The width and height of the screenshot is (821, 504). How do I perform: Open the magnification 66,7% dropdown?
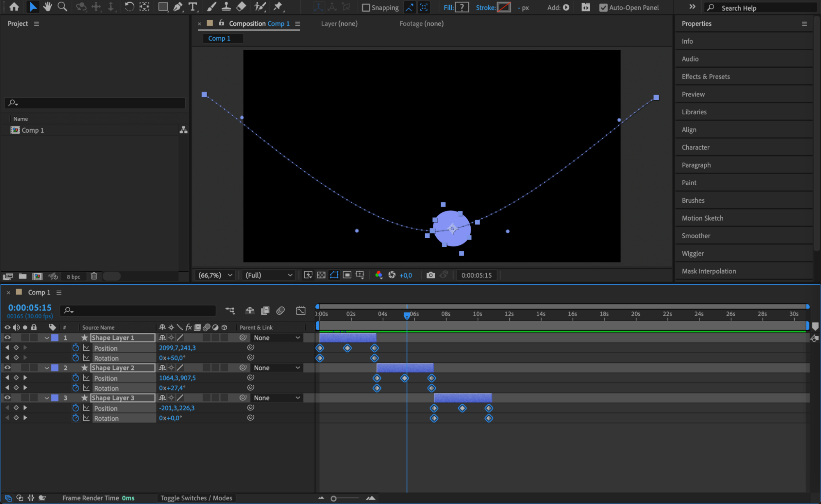(x=216, y=275)
